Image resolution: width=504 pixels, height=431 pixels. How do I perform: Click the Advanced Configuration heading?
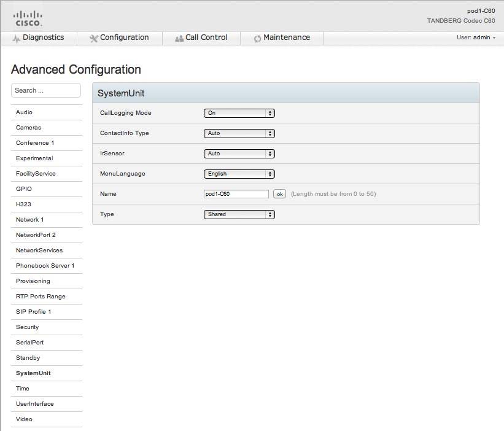(76, 69)
